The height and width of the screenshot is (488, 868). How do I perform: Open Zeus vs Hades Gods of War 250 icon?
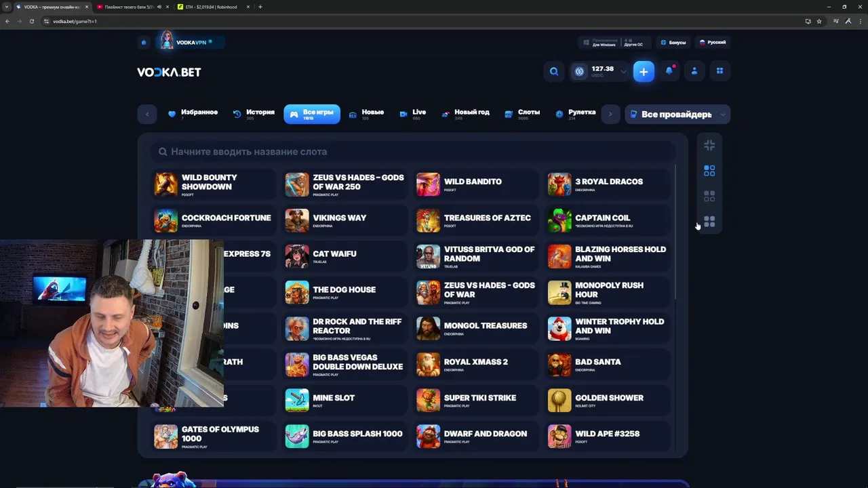(297, 184)
